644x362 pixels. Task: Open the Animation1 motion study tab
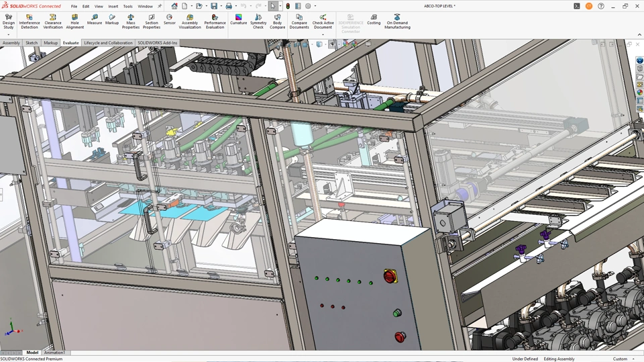[x=54, y=353]
